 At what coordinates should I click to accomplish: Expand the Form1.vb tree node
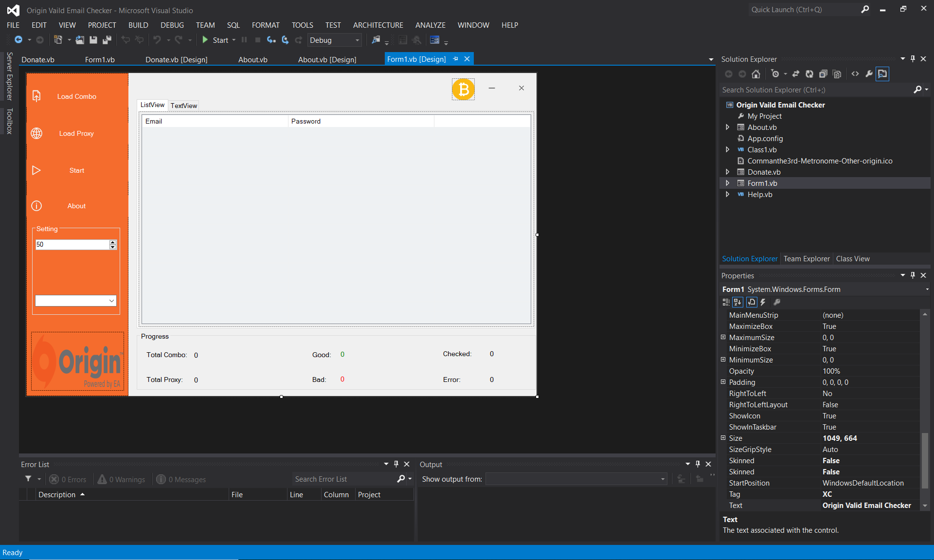[x=728, y=182]
